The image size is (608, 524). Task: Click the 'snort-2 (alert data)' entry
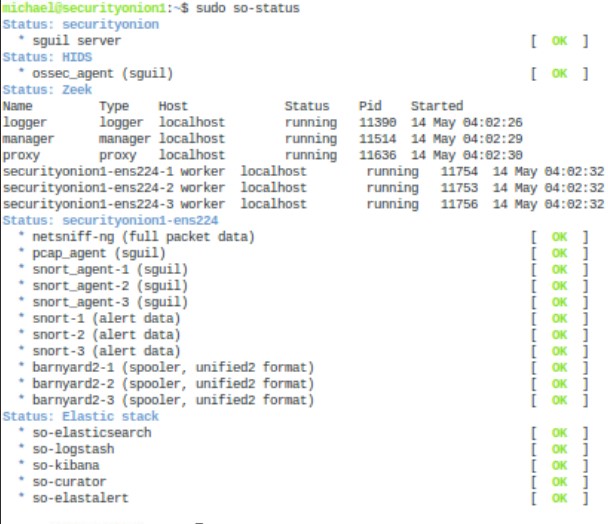(x=106, y=335)
